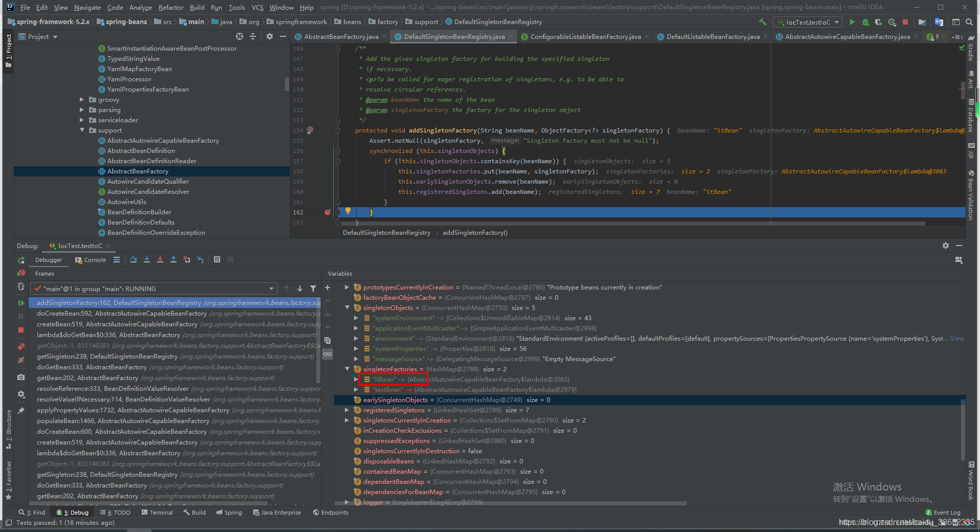Stop the running process with red square
Viewport: 980px width, 532px height.
coord(905,22)
